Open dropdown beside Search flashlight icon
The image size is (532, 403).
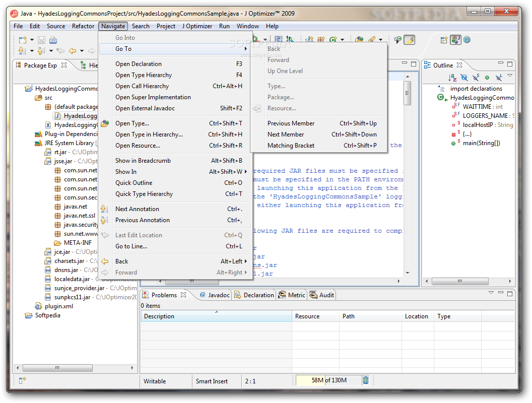381,40
